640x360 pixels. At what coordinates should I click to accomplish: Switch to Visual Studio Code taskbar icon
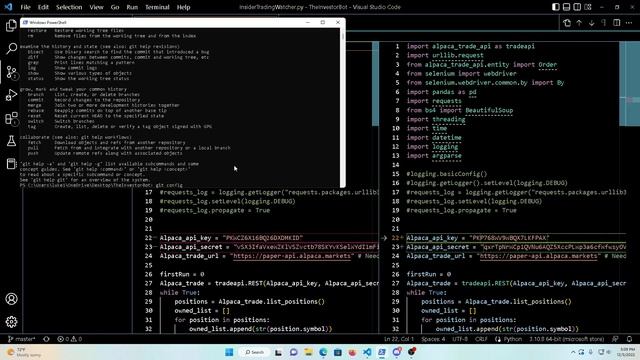point(367,352)
